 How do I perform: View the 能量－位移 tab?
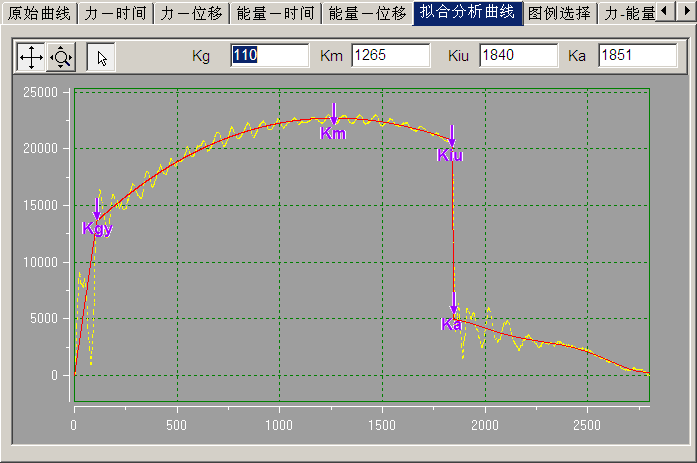[367, 13]
